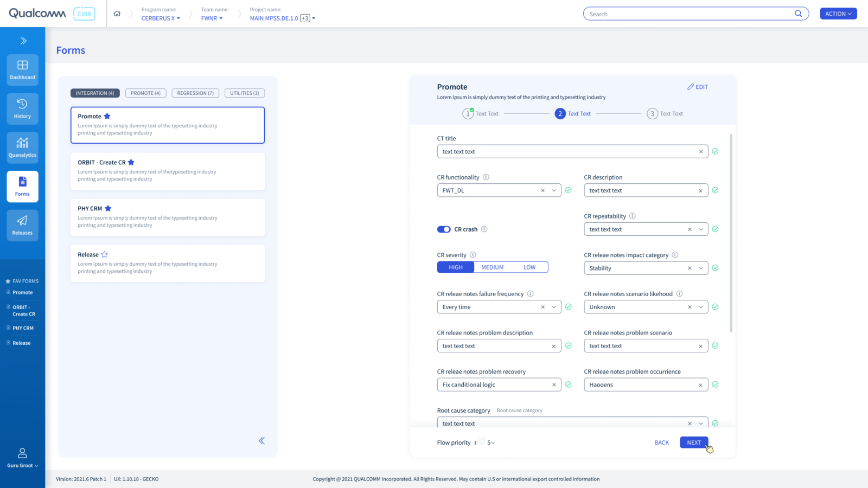Expand the Every time frequency dropdown
The height and width of the screenshot is (488, 868).
tap(554, 307)
